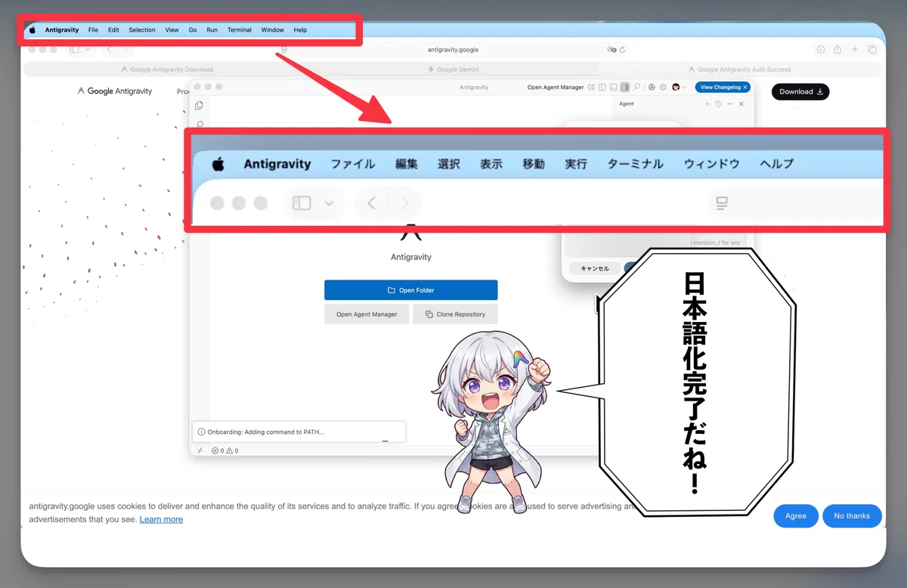907x588 pixels.
Task: Start new conversation with Agent panel plus icon
Action: [707, 104]
